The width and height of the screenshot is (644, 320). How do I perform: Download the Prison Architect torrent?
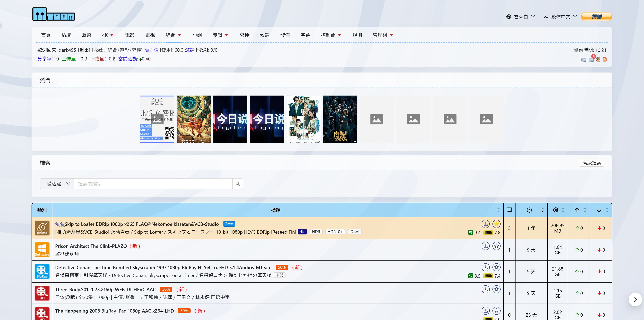(x=486, y=246)
